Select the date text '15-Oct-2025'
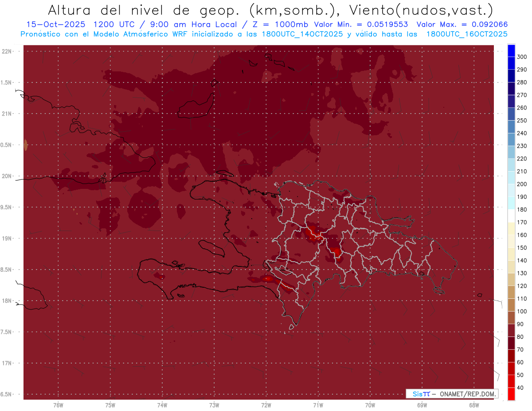This screenshot has height=411, width=532. point(55,24)
